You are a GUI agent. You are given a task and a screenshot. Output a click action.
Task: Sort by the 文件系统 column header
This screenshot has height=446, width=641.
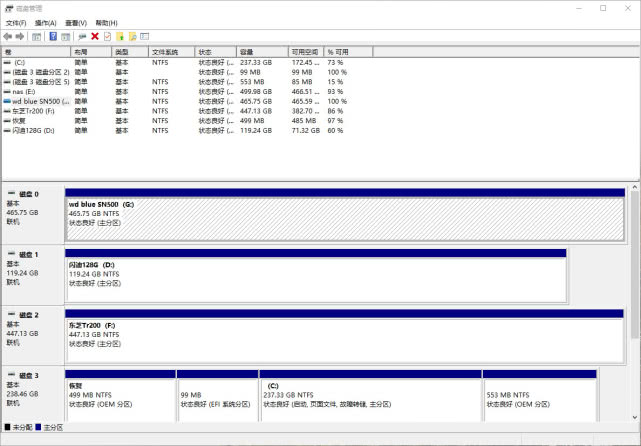point(171,52)
